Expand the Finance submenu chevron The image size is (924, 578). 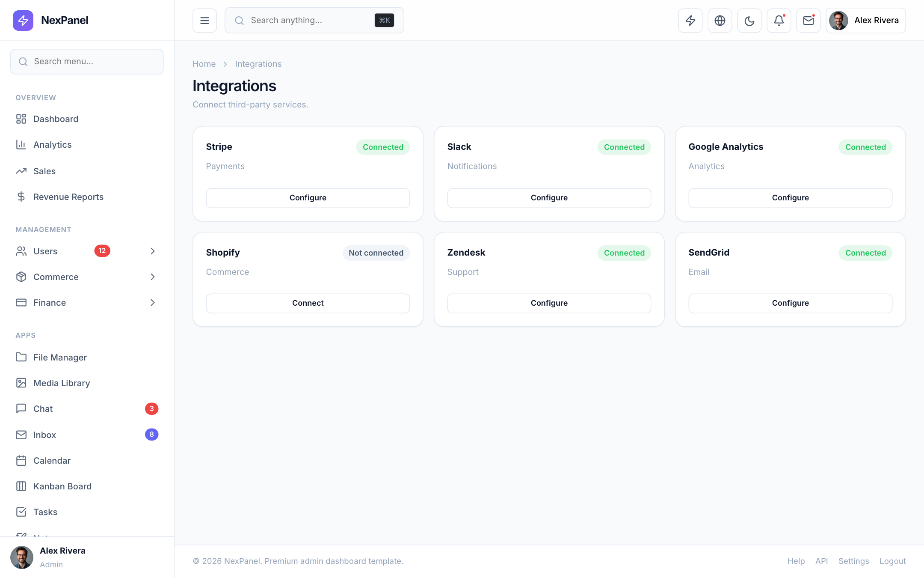tap(153, 302)
